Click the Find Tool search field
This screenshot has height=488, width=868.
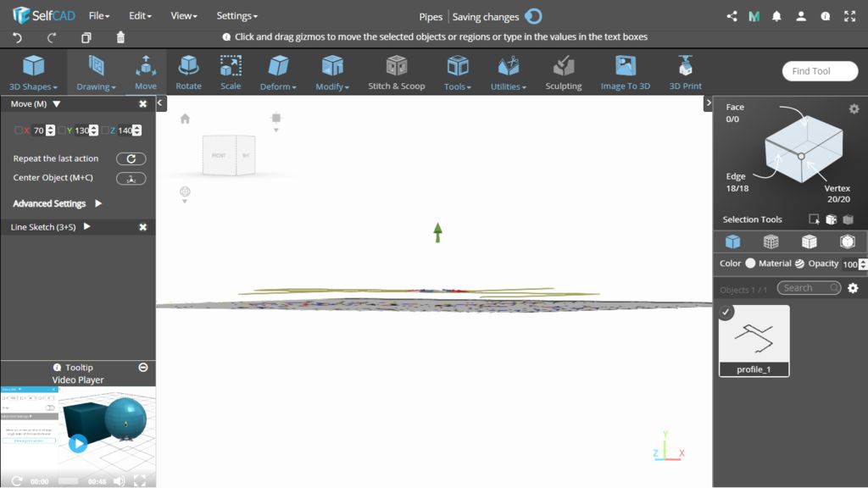[x=820, y=71]
